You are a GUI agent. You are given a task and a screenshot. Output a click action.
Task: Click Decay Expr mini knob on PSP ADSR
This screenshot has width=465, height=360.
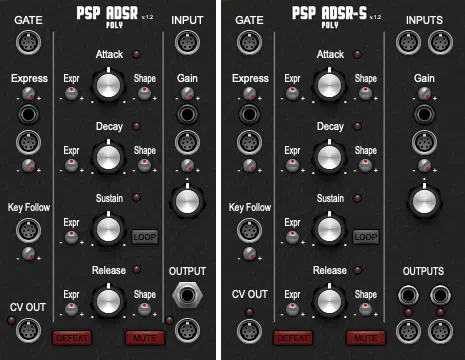(71, 166)
